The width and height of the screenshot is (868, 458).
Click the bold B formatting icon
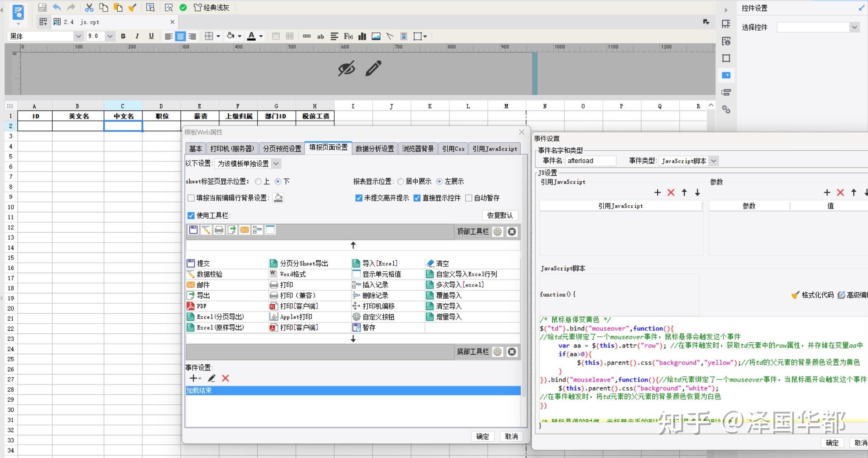click(x=123, y=36)
